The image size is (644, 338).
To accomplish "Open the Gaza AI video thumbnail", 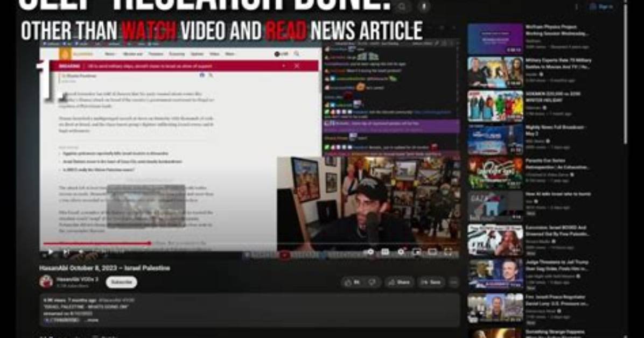I will click(495, 207).
